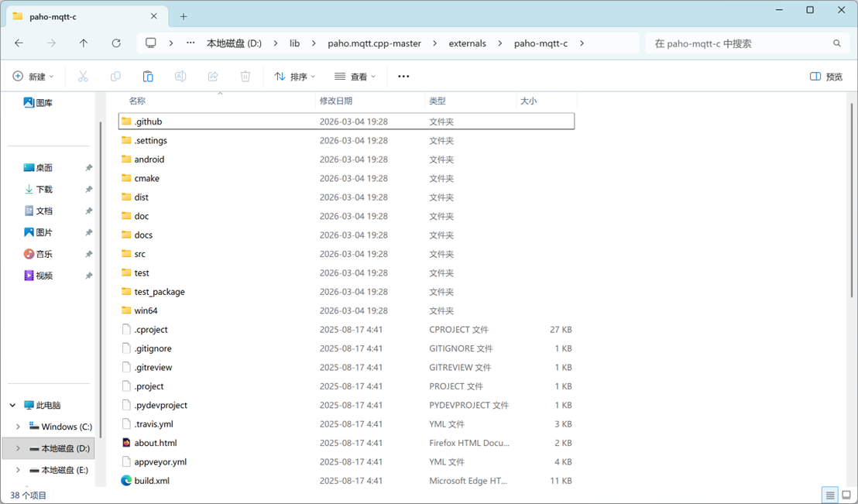Select the test_package folder
This screenshot has width=858, height=504.
click(x=346, y=292)
